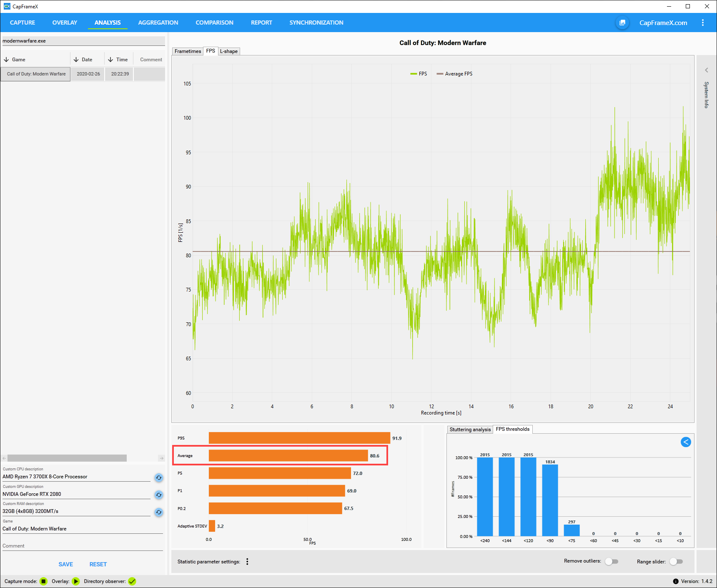Click the <240 threshold bar
This screenshot has height=588, width=717.
485,497
